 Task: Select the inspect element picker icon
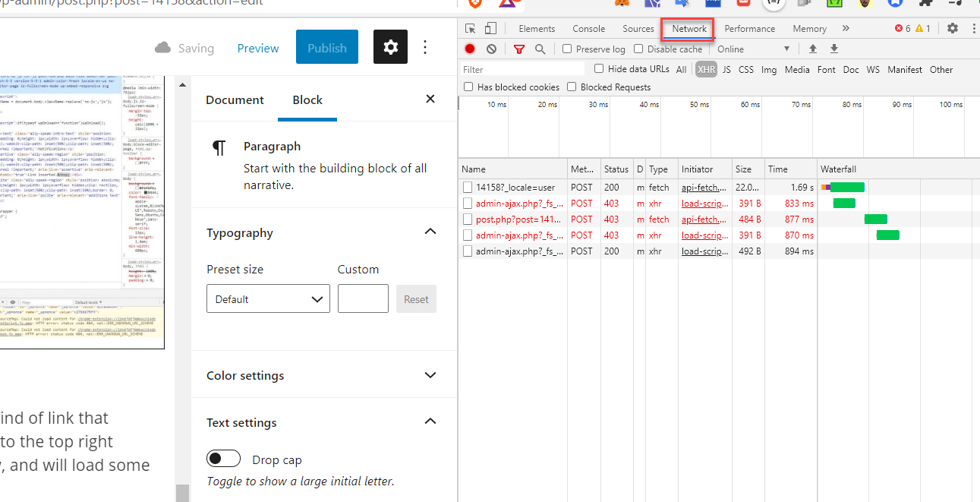pos(471,29)
